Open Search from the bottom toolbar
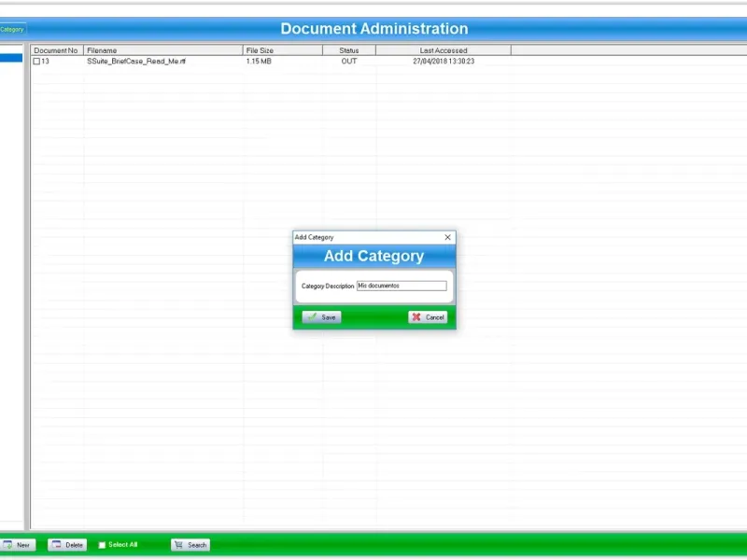 190,545
